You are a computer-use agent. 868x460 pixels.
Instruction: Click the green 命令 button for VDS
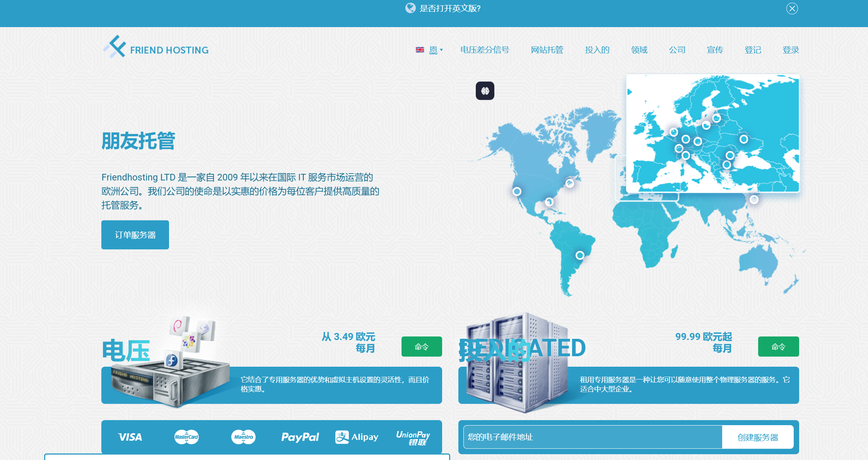coord(421,347)
